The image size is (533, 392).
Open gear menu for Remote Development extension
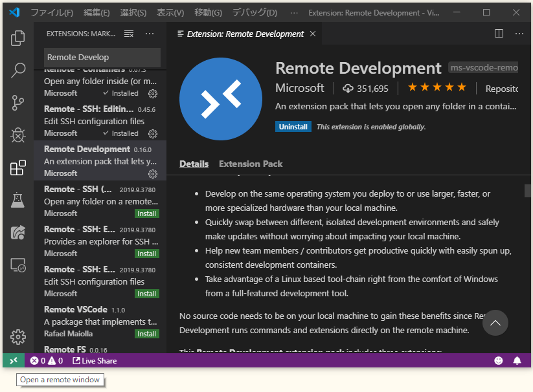pyautogui.click(x=153, y=174)
